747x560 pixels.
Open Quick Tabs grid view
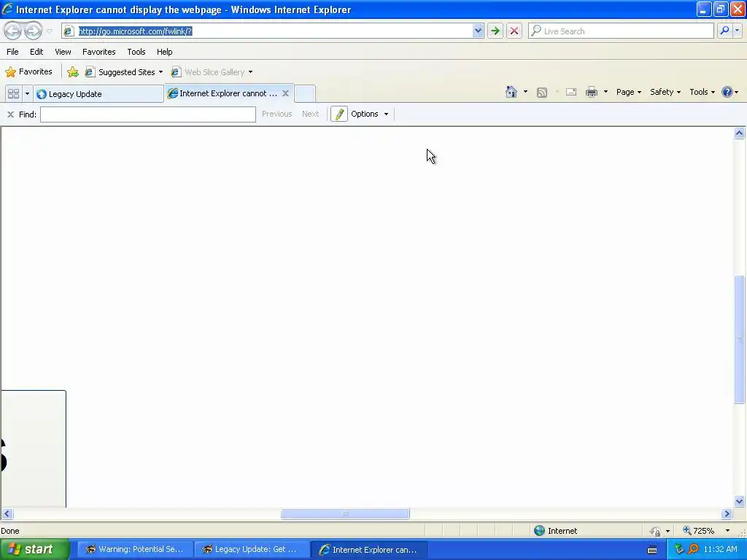point(13,93)
